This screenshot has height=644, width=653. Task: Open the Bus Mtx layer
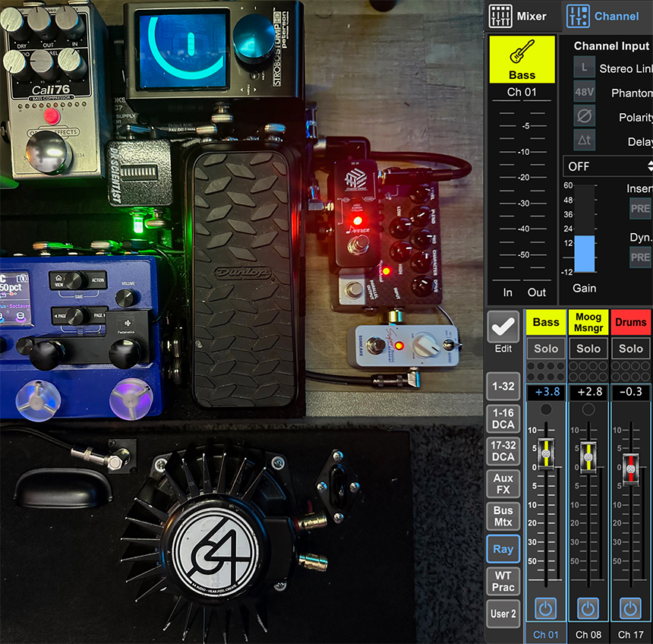[x=503, y=516]
